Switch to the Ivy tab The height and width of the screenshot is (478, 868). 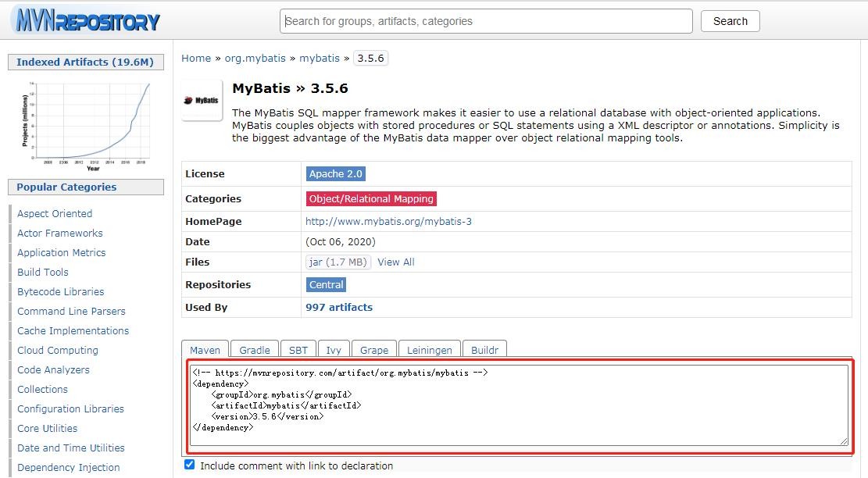[x=334, y=350]
